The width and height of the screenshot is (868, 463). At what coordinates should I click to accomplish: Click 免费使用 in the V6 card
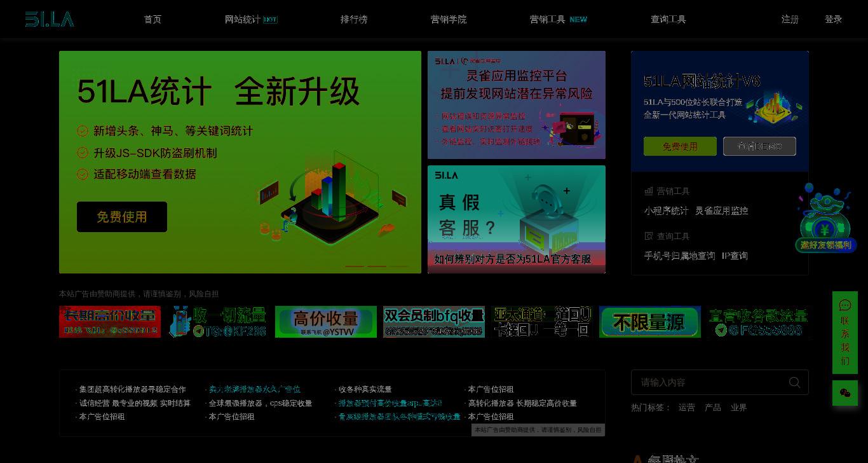pos(680,146)
